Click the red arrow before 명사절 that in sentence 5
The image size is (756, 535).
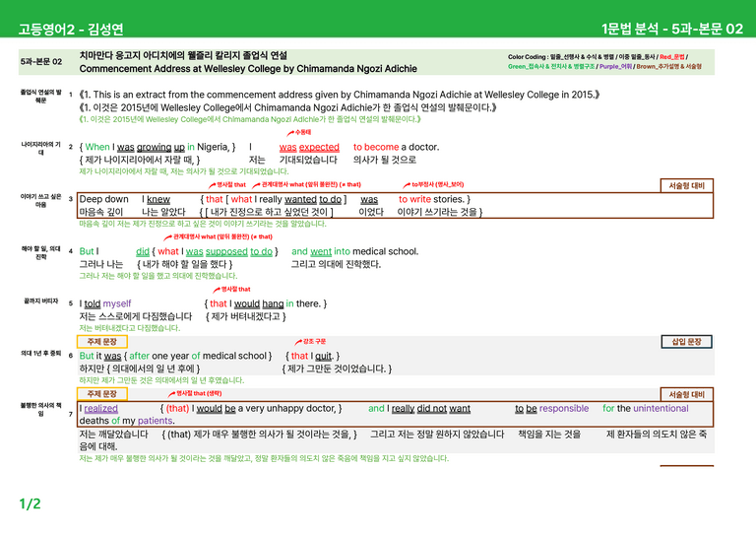[217, 290]
